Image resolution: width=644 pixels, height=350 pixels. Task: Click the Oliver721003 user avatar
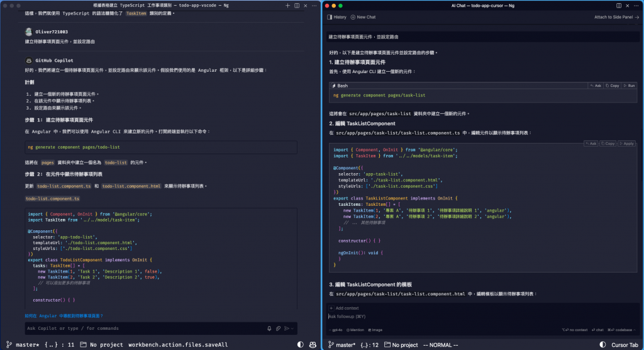tap(28, 31)
